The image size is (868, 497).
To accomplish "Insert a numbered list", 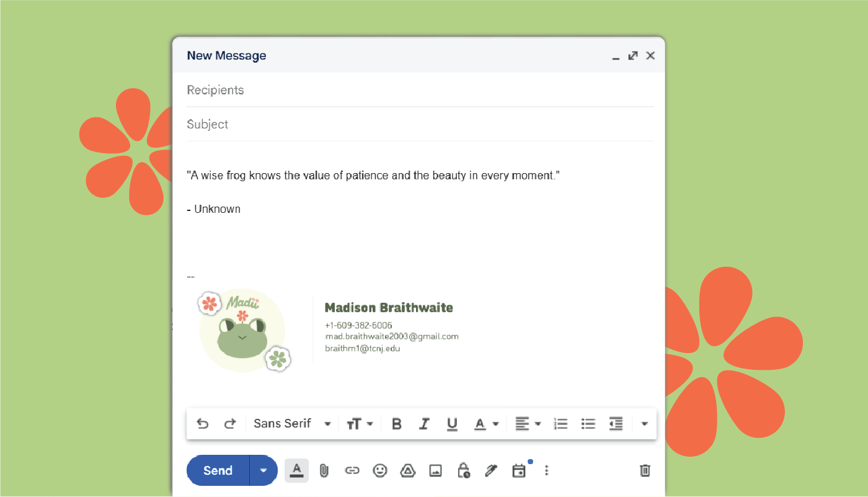I will 560,424.
